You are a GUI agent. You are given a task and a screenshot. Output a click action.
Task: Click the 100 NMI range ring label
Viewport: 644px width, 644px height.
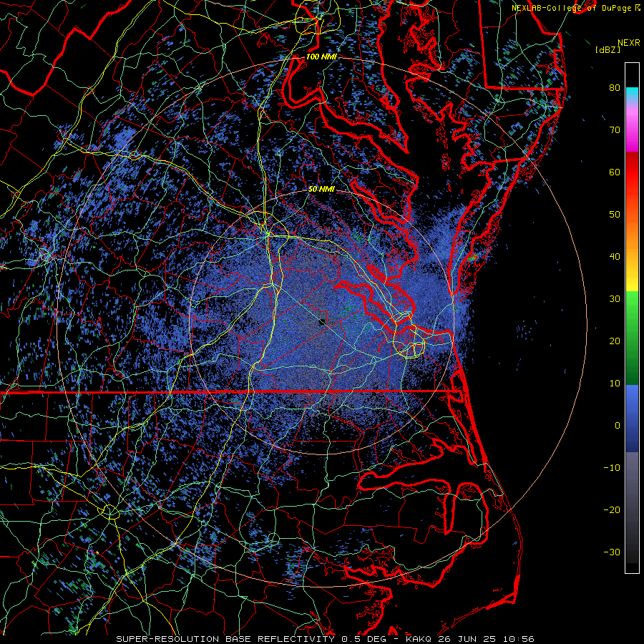click(x=321, y=57)
